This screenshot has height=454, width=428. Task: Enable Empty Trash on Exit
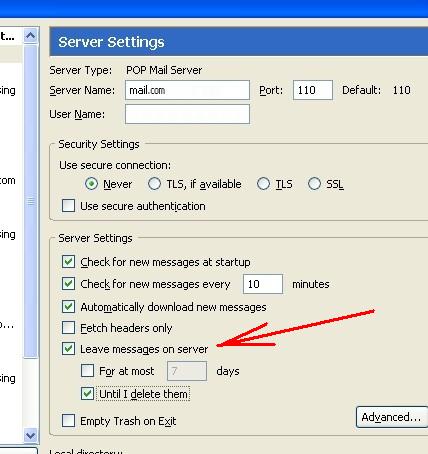click(x=68, y=421)
